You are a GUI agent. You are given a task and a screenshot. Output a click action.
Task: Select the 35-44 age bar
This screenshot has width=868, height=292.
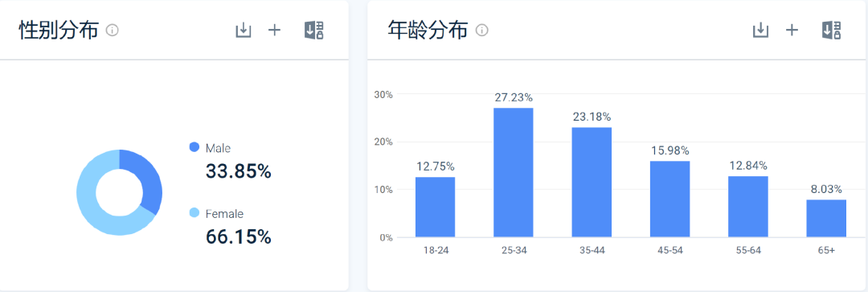592,183
